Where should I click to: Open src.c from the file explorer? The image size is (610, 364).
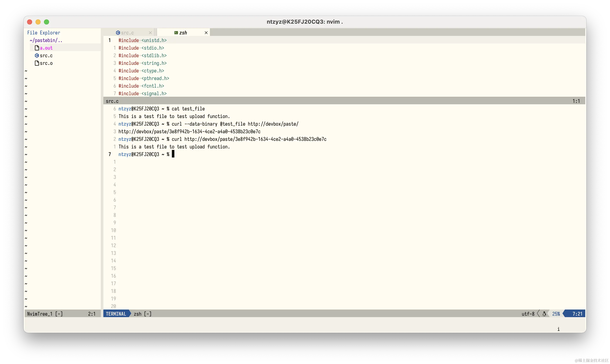46,56
